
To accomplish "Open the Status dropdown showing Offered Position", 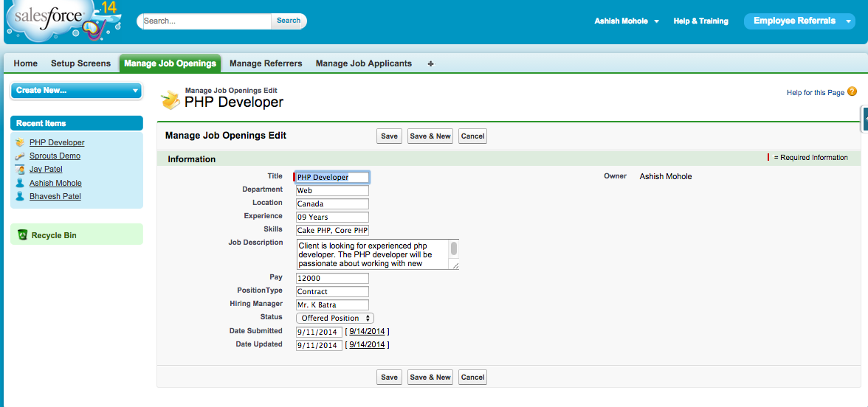I will (335, 319).
